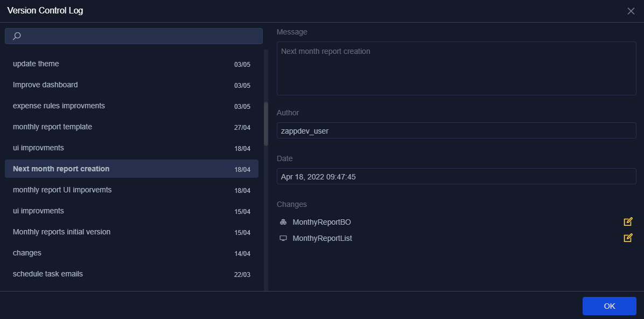The width and height of the screenshot is (644, 319).
Task: Click the MonthyReportBO business object icon
Action: (283, 222)
